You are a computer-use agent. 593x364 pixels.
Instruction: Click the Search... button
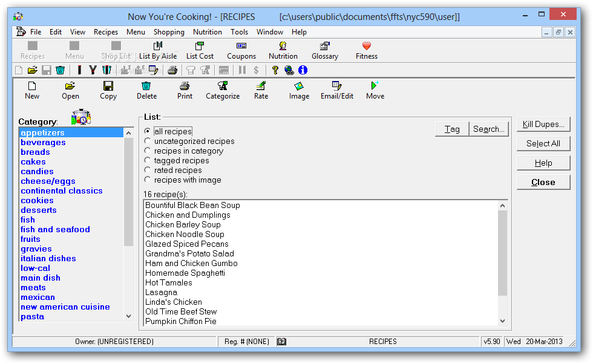pyautogui.click(x=489, y=129)
